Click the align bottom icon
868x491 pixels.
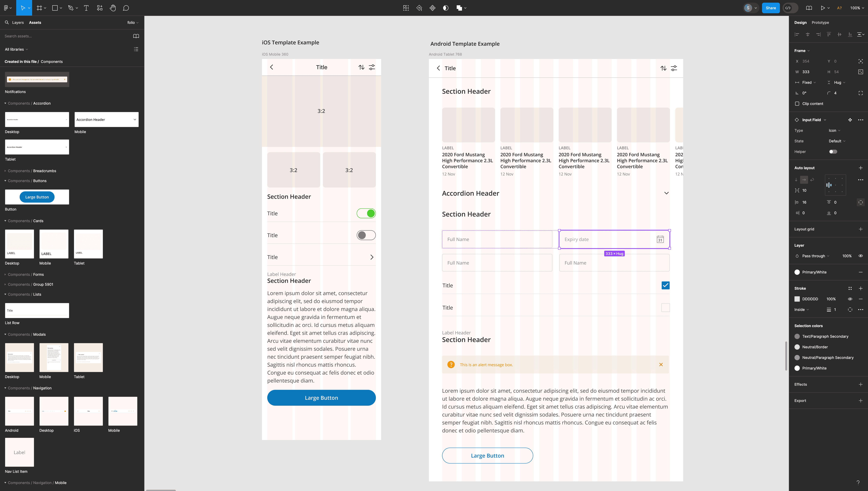(x=850, y=34)
